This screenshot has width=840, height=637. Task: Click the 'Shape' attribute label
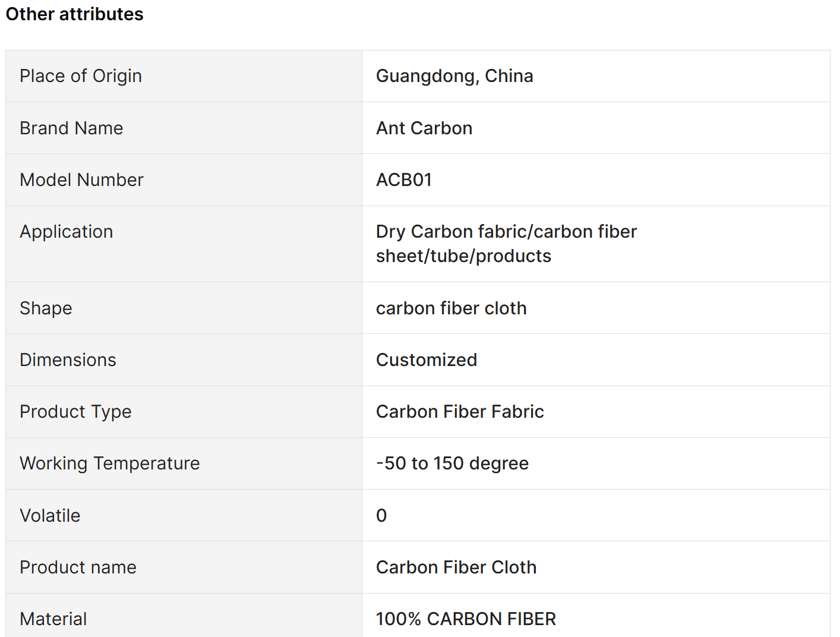point(46,308)
